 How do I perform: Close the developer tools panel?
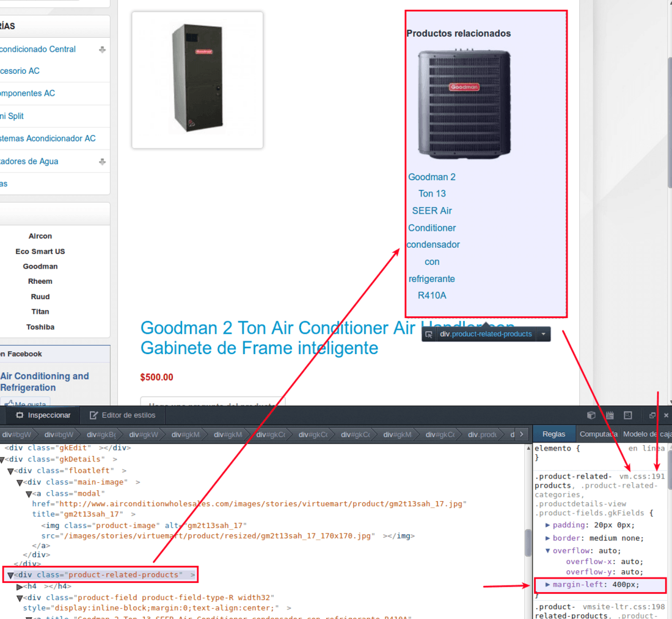pos(666,415)
